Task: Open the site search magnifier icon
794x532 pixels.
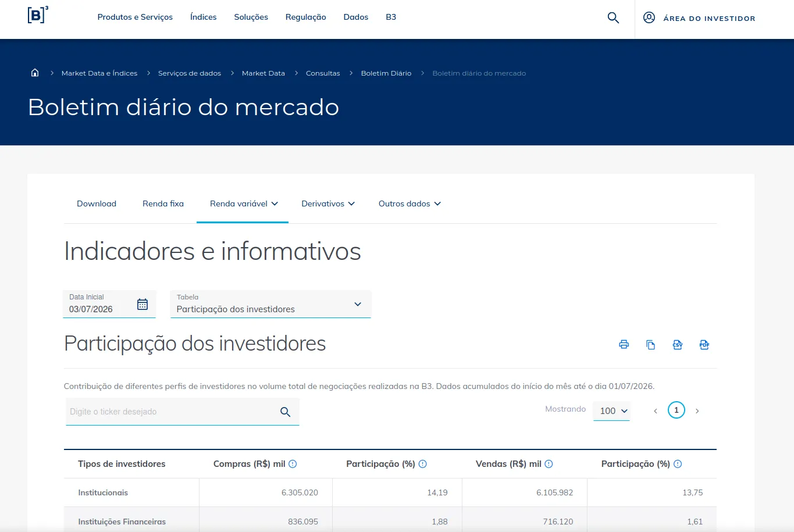Action: (613, 18)
